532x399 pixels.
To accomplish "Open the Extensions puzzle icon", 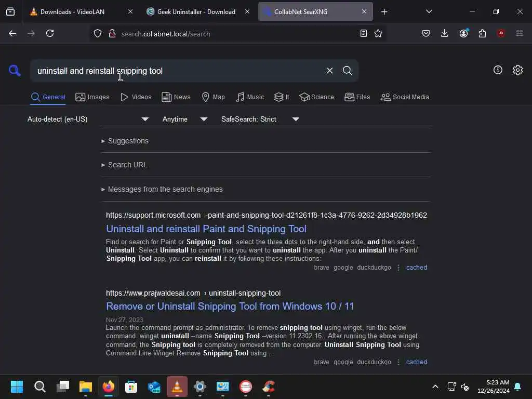I will [x=482, y=33].
